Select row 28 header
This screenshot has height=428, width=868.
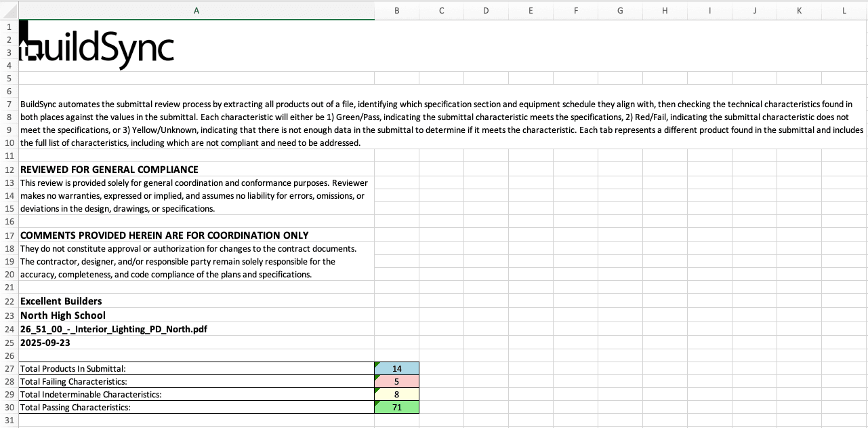[x=9, y=381]
